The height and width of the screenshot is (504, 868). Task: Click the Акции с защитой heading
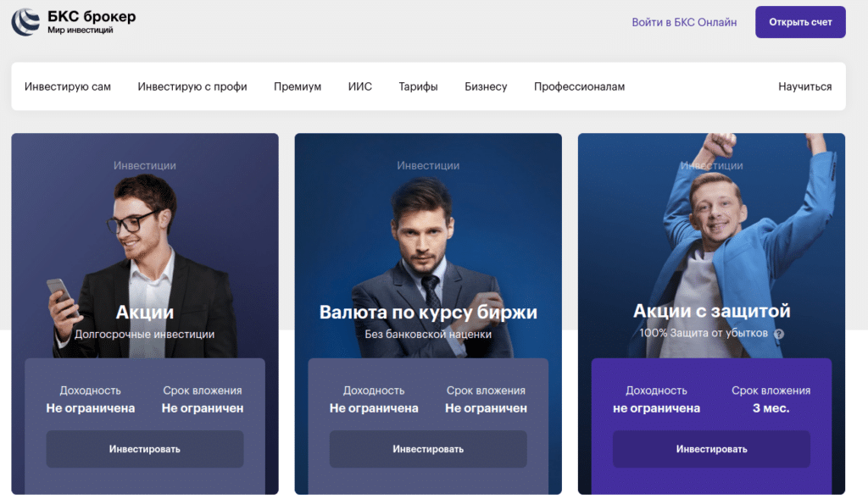(x=711, y=311)
